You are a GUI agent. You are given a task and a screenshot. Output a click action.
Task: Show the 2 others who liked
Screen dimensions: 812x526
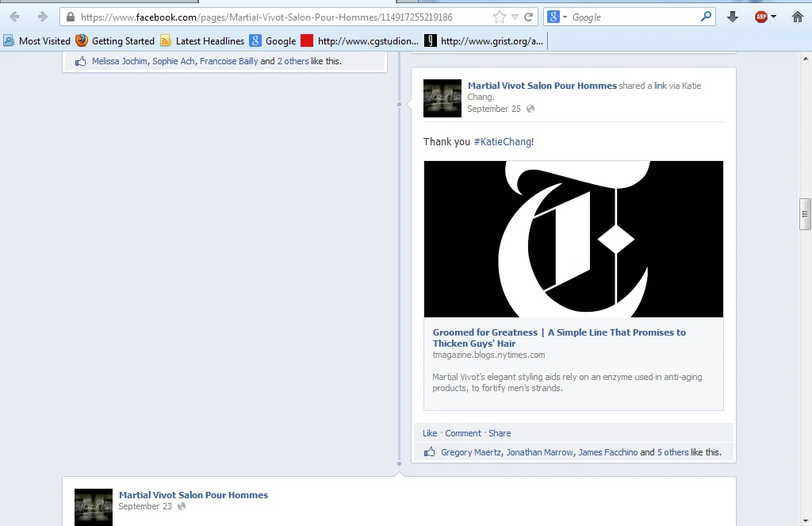(293, 61)
